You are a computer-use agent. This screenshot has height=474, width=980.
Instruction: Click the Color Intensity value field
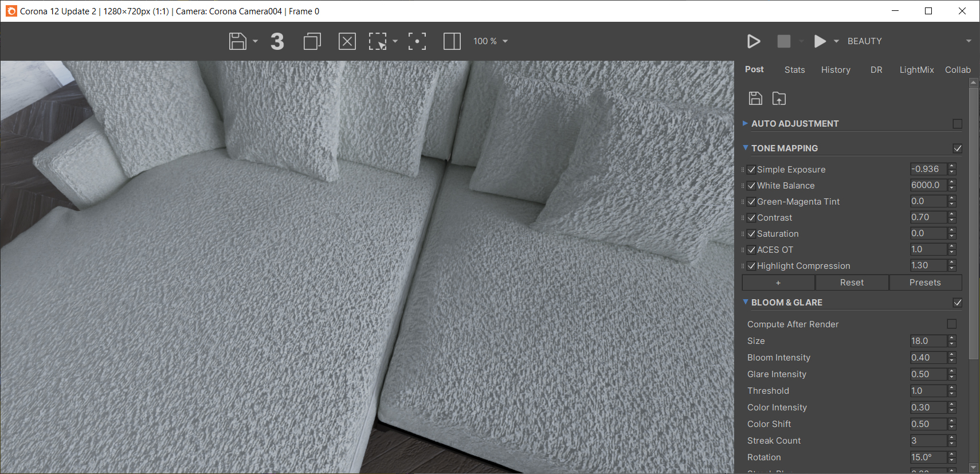tap(928, 408)
